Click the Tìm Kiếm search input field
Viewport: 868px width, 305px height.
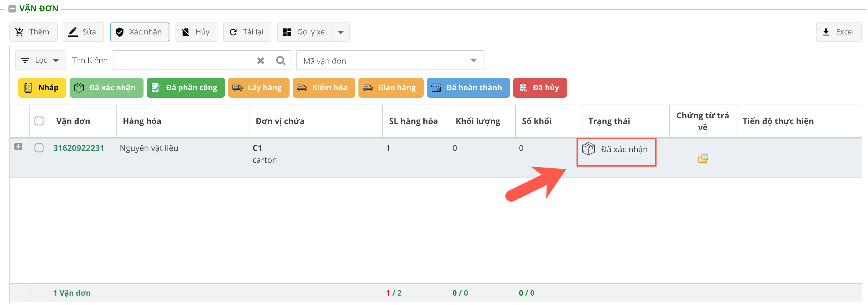(x=184, y=61)
